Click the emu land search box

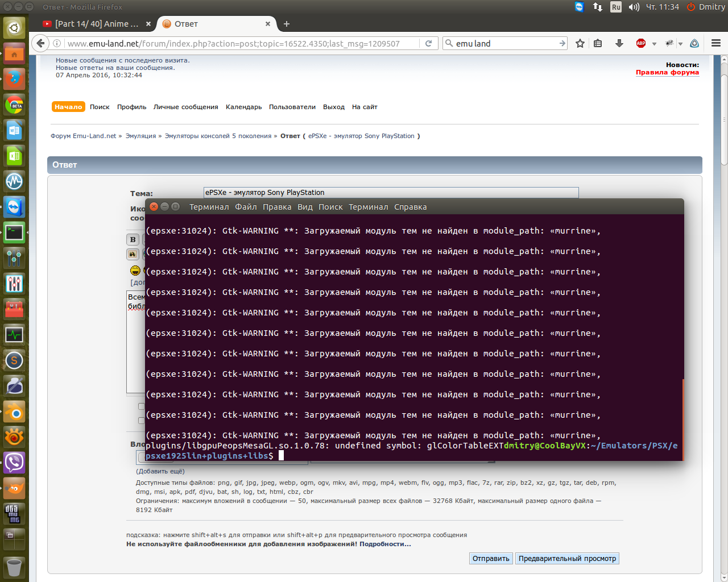point(504,43)
